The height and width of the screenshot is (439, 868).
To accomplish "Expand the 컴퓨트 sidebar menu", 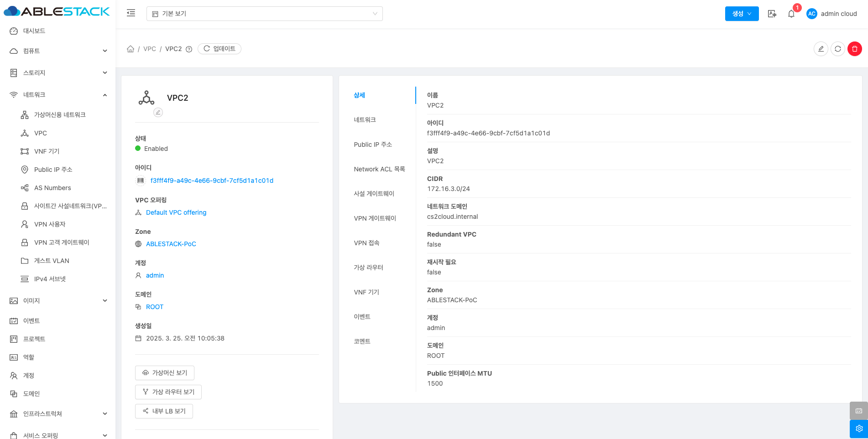I will point(58,51).
